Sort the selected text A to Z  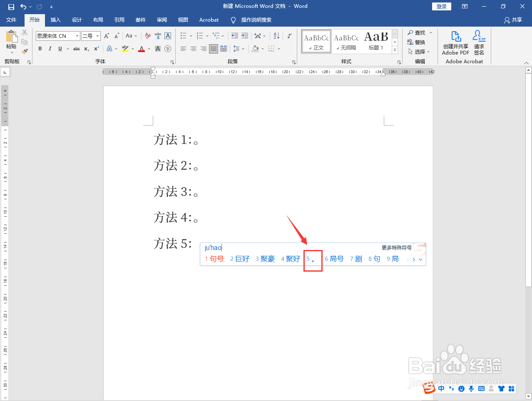tap(276, 36)
